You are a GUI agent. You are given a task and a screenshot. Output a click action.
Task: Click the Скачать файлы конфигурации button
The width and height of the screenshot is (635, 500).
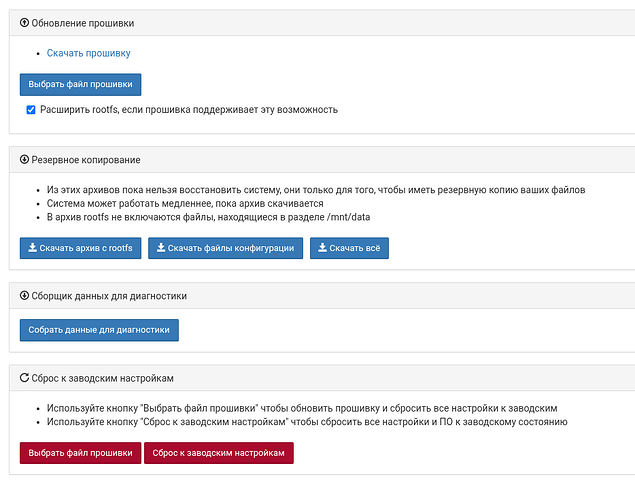coord(225,248)
